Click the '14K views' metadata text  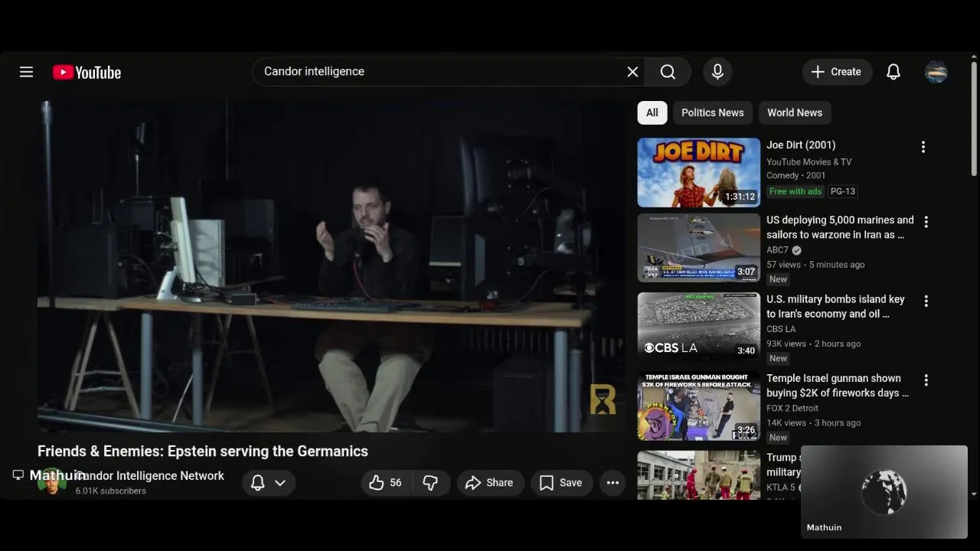click(786, 422)
